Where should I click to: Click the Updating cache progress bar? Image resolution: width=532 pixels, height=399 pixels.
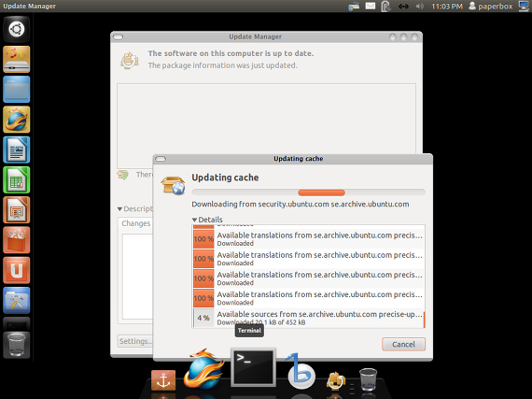308,192
